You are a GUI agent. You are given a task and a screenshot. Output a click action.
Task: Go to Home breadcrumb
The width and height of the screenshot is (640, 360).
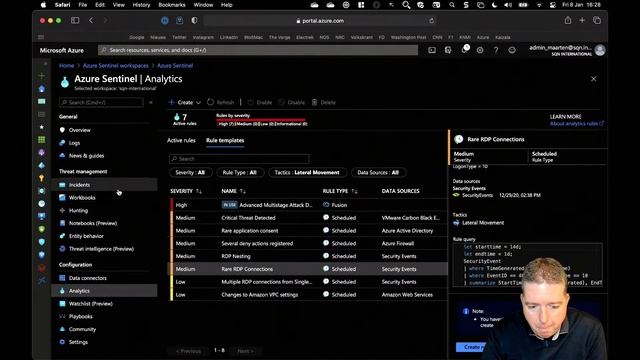tap(66, 66)
